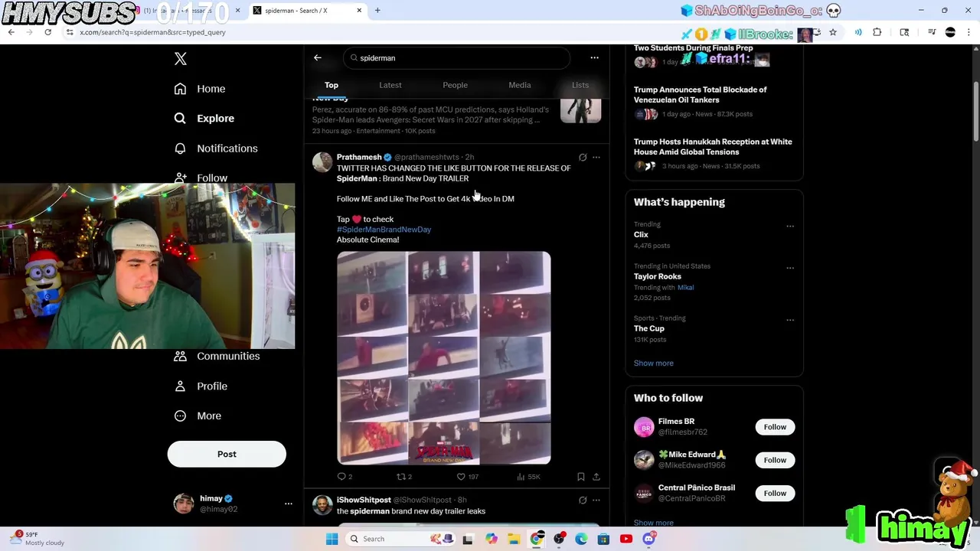This screenshot has width=980, height=551.
Task: Click the Mikal trending link
Action: click(x=685, y=288)
